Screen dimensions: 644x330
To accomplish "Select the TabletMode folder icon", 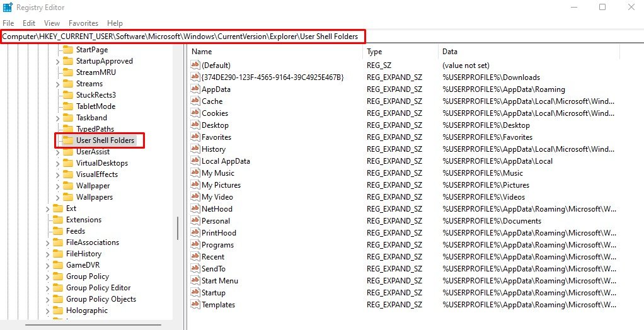I will (68, 106).
